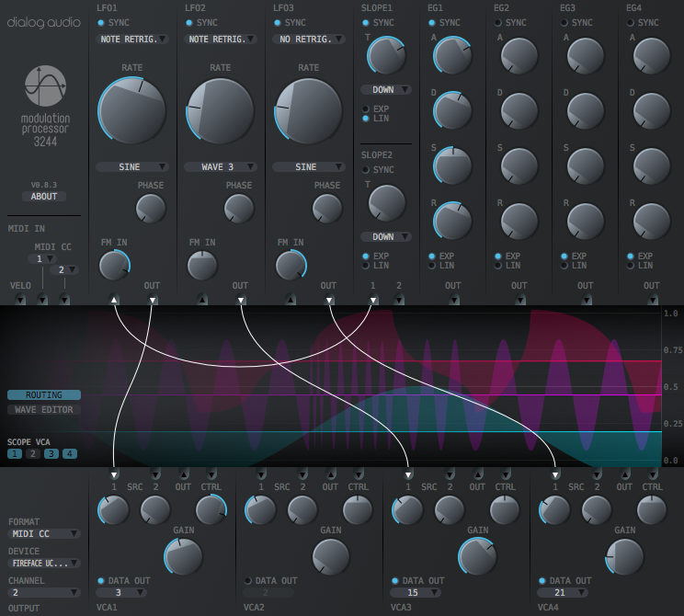Screen dimensions: 684x616
Task: Click the LFO1 RATE knob
Action: (x=131, y=109)
